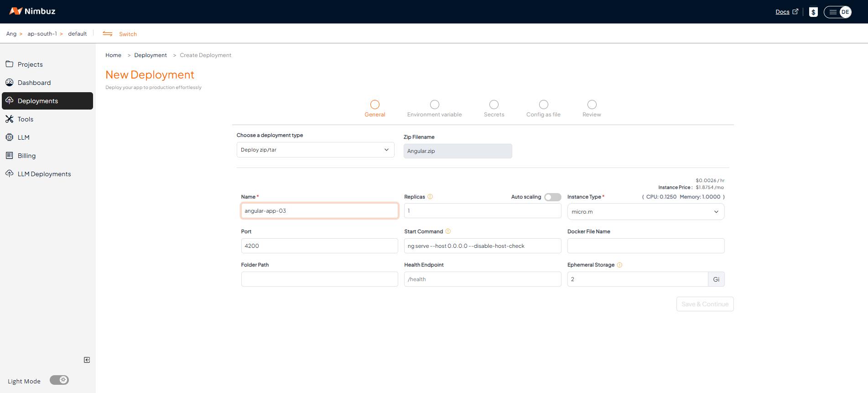Click the Nimbuz logo icon
The height and width of the screenshot is (393, 868).
click(16, 11)
